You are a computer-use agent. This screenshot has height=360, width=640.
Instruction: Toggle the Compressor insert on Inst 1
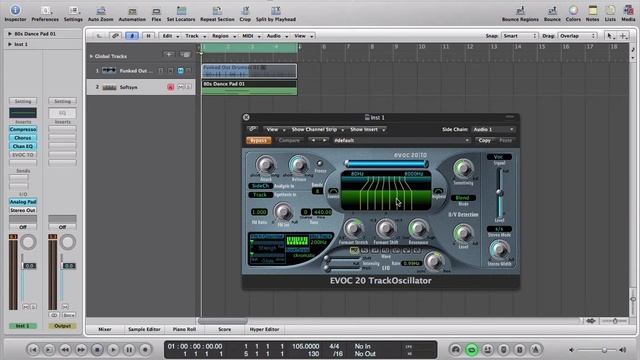click(23, 129)
